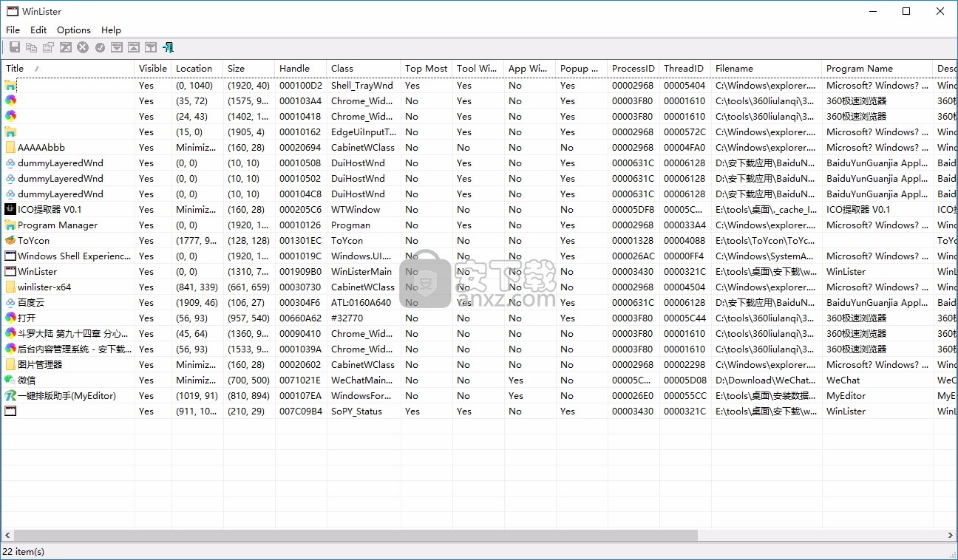Click the horizontal scrollbar thumb

[x=356, y=535]
